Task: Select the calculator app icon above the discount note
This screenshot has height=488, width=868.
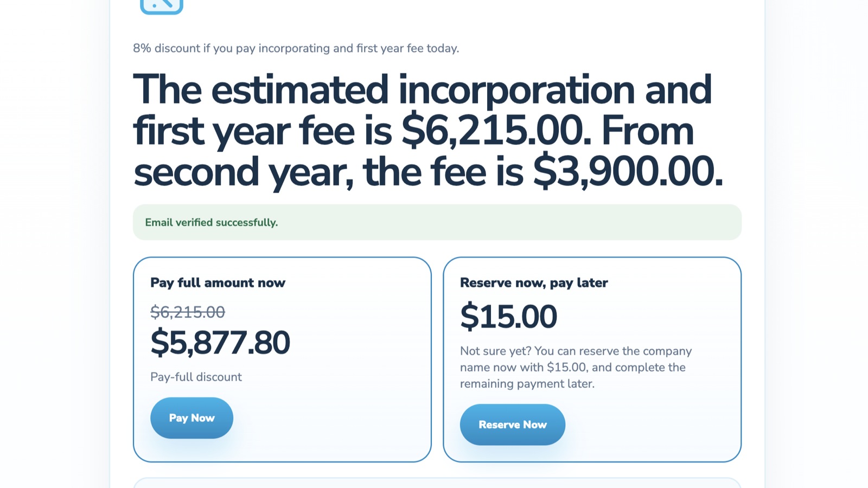Action: 162,5
